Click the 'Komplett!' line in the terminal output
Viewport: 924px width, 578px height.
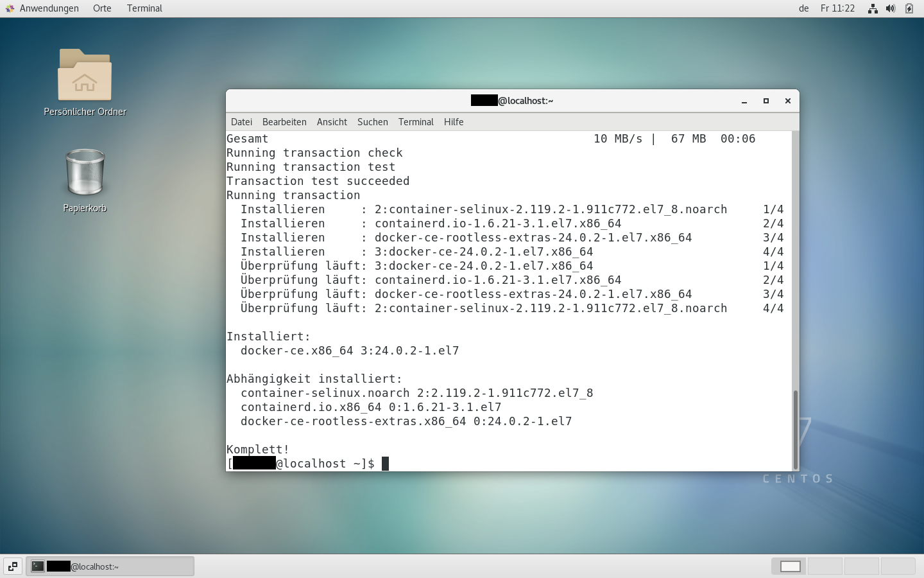258,450
